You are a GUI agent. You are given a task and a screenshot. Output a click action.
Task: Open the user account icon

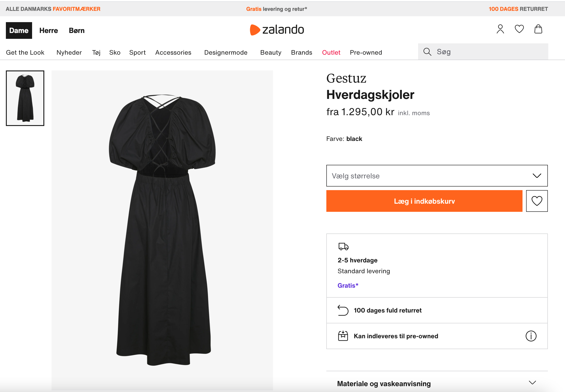500,29
